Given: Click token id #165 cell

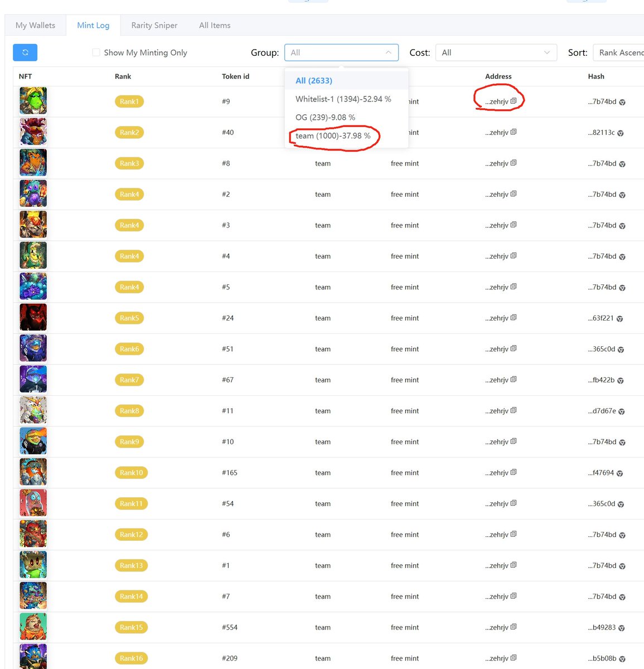Looking at the screenshot, I should (x=230, y=472).
